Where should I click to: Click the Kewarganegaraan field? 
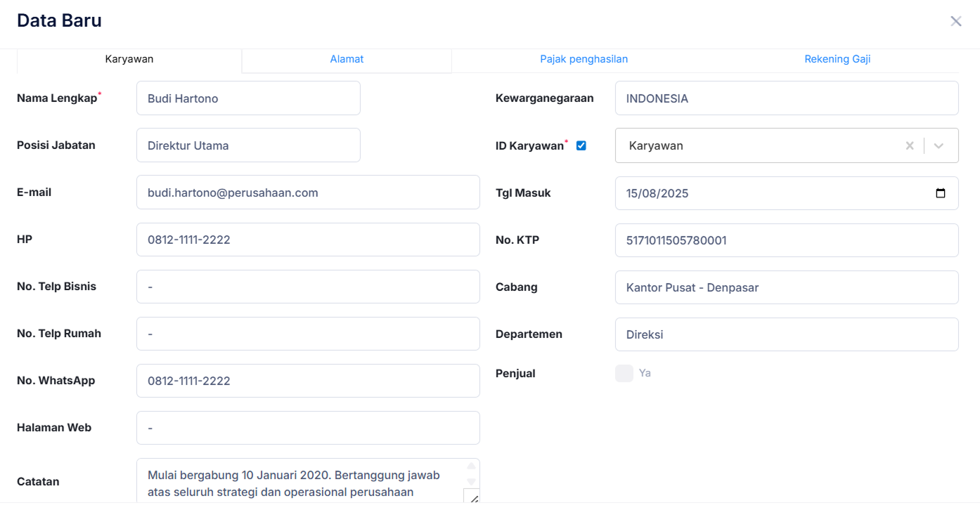tap(786, 98)
